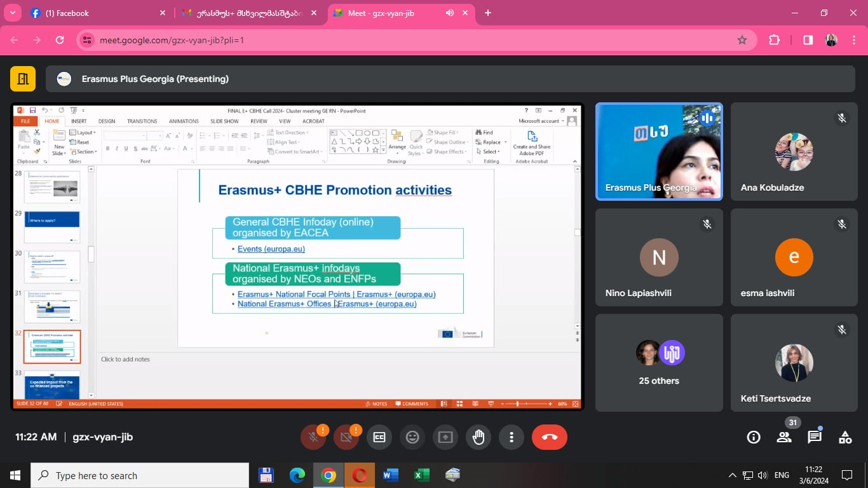Leave the call with the red button
This screenshot has height=488, width=868.
pyautogui.click(x=550, y=437)
